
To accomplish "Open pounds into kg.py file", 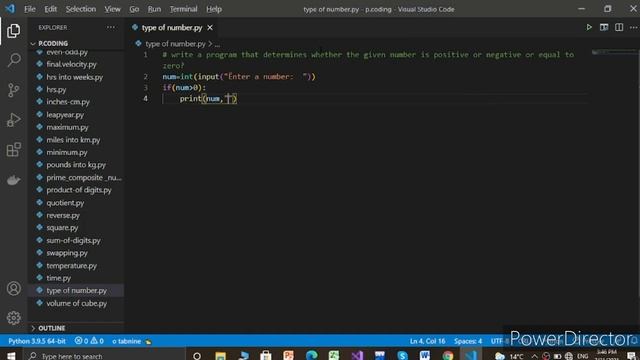I will pos(76,165).
